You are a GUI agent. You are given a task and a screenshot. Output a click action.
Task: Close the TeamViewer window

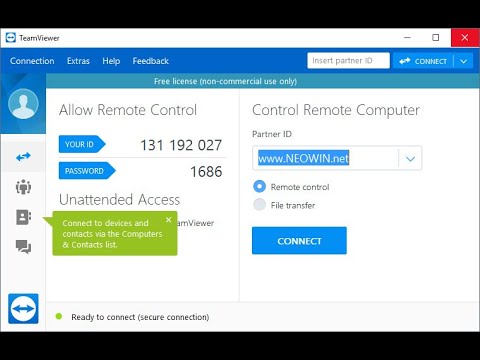[465, 38]
